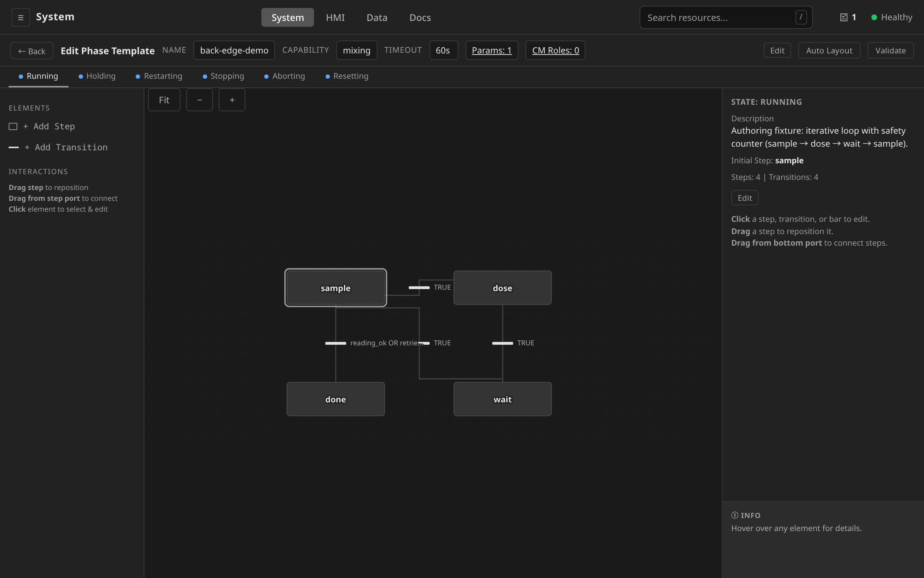Image resolution: width=924 pixels, height=578 pixels.
Task: Click the STATE: RUNNING heading
Action: point(766,102)
